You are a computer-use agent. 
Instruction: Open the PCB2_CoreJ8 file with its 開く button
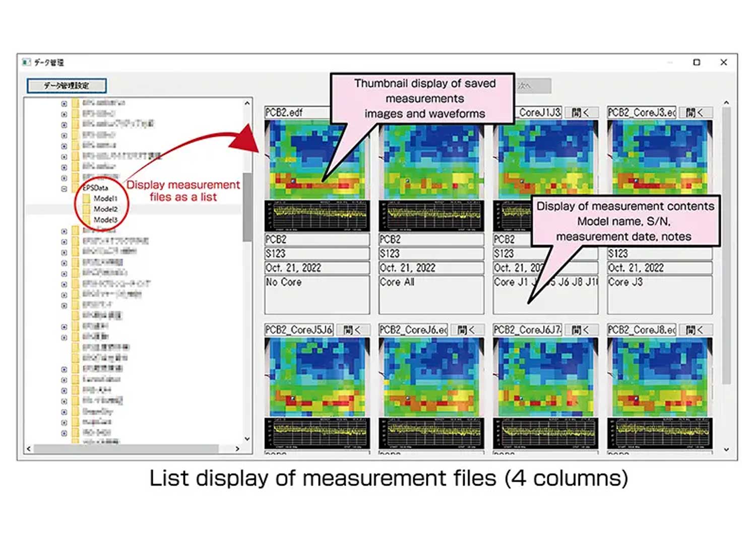[696, 330]
